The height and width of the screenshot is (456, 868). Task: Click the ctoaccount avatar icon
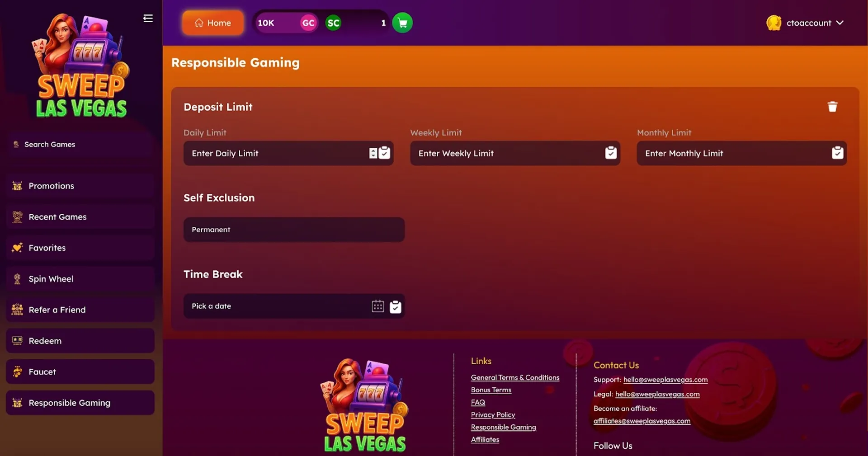point(774,23)
